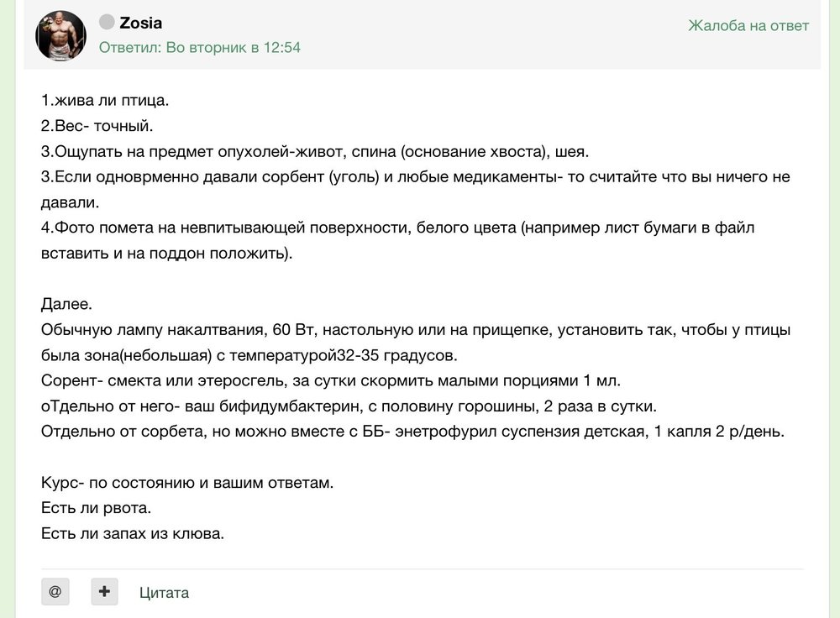Click the @ mention button

click(x=55, y=591)
